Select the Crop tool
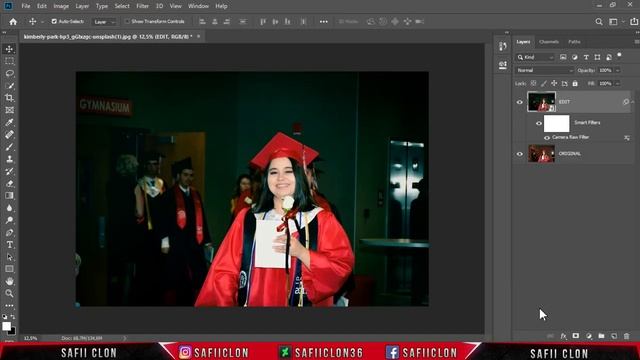The height and width of the screenshot is (360, 640). pyautogui.click(x=9, y=98)
